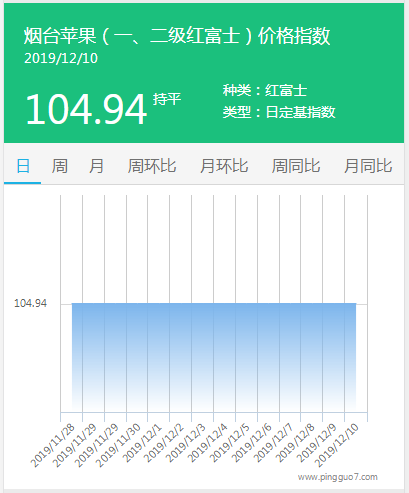The width and height of the screenshot is (409, 493).
Task: Select the 日 daily tab
Action: point(23,166)
